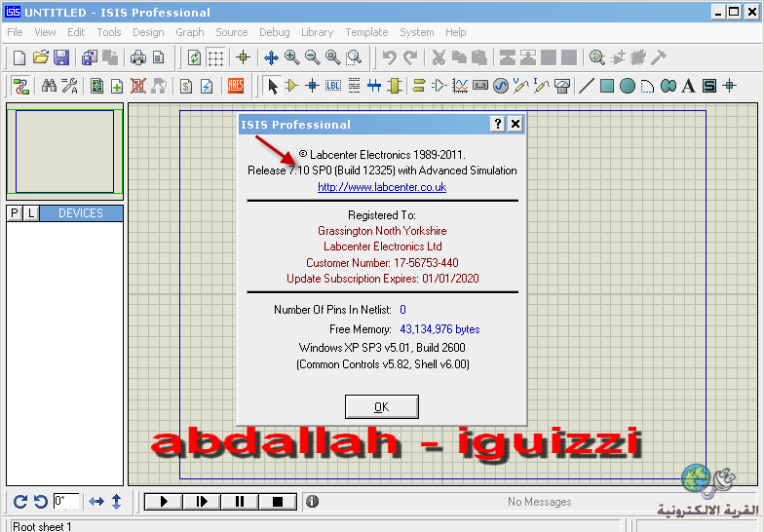Open Search and Tag binoculars
This screenshot has height=532, width=764.
(49, 86)
